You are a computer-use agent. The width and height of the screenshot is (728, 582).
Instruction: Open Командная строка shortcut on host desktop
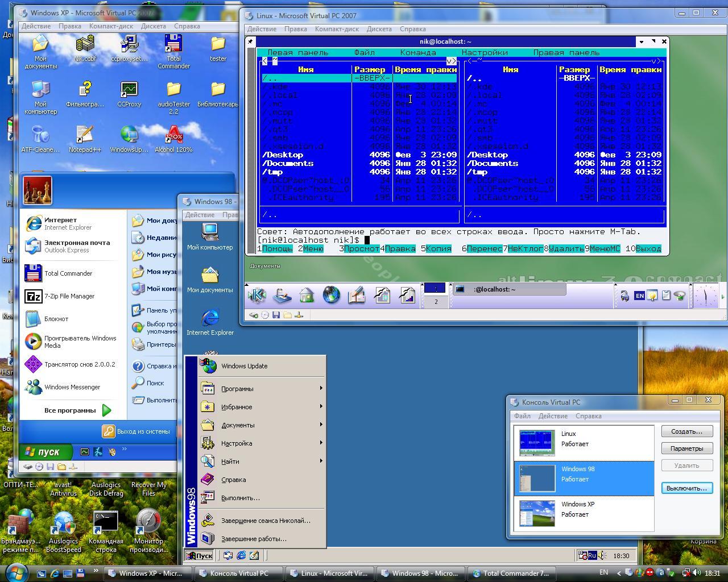click(x=106, y=531)
